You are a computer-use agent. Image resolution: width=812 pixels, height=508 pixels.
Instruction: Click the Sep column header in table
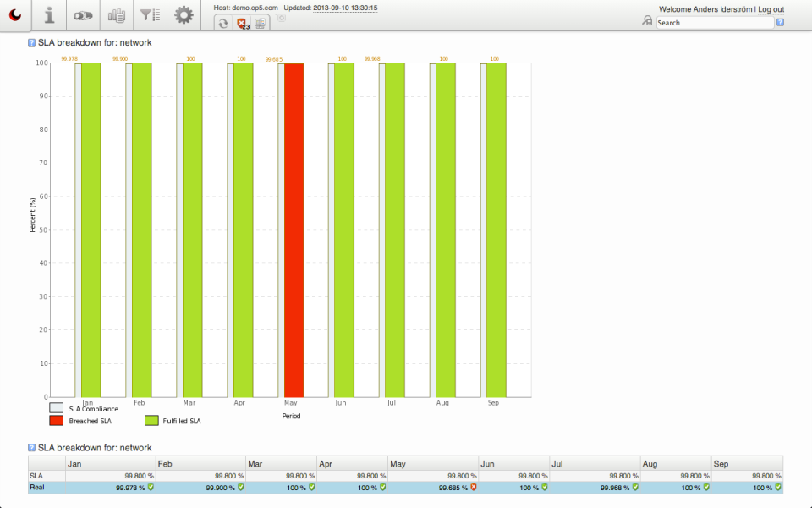747,463
